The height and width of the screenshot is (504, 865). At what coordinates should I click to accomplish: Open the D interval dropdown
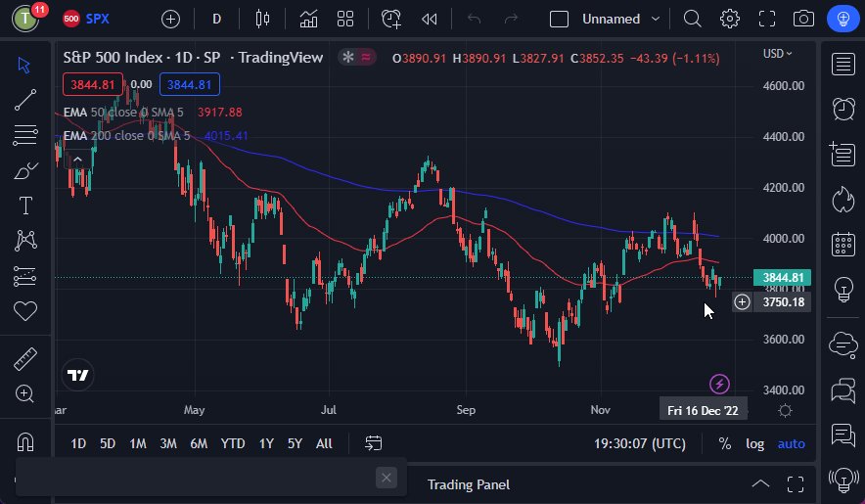click(216, 19)
